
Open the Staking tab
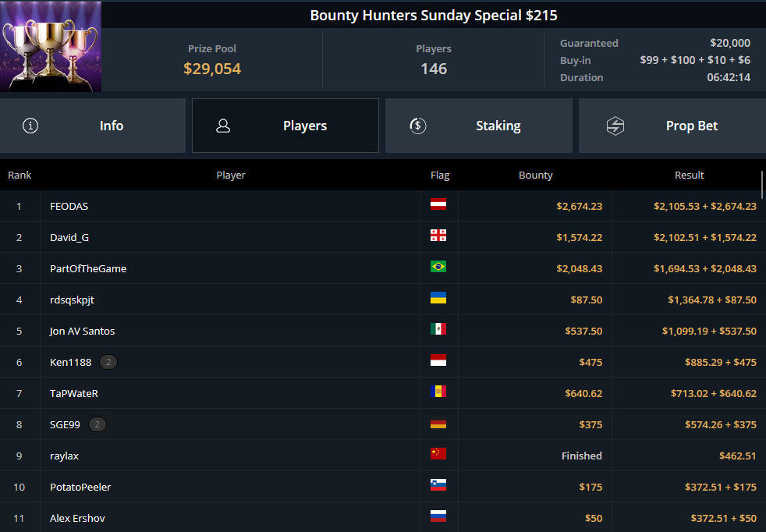479,126
